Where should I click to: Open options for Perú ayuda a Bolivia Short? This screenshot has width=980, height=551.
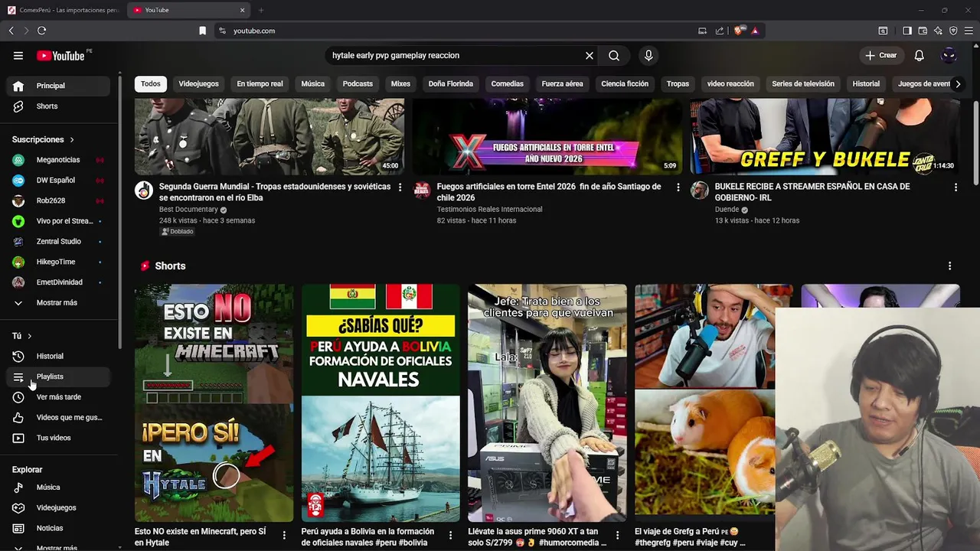tap(450, 535)
